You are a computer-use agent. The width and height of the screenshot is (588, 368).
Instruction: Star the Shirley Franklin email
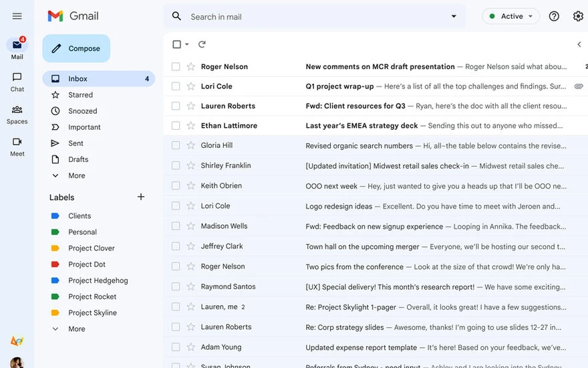[x=191, y=166]
